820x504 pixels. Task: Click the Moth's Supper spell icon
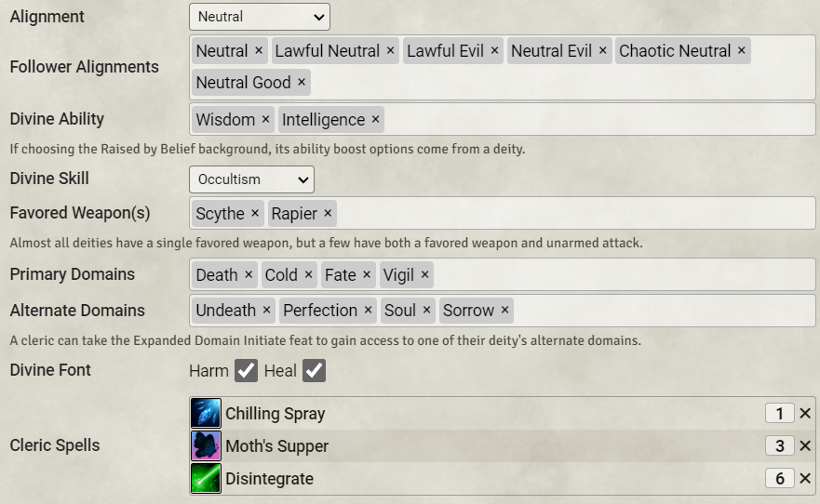206,446
